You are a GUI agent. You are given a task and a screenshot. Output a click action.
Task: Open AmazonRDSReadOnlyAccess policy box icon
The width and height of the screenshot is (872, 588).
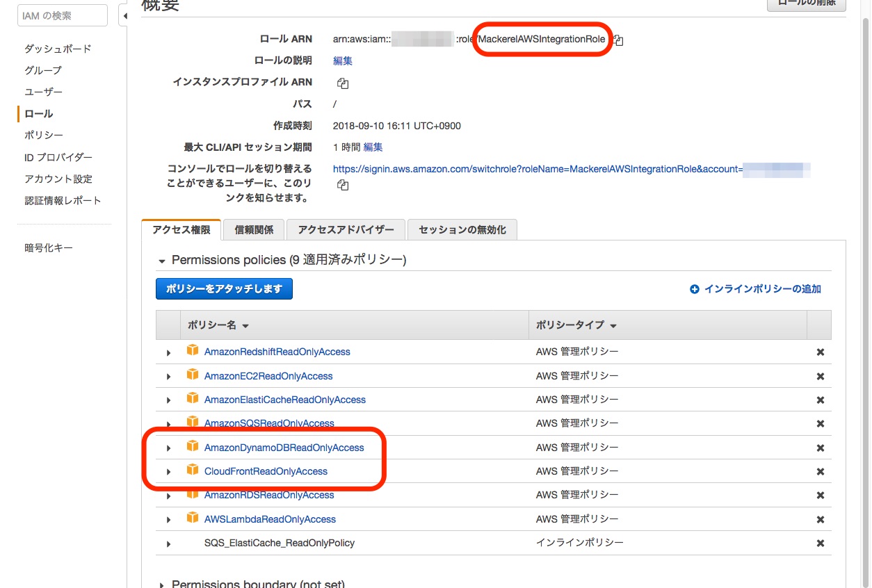(193, 494)
